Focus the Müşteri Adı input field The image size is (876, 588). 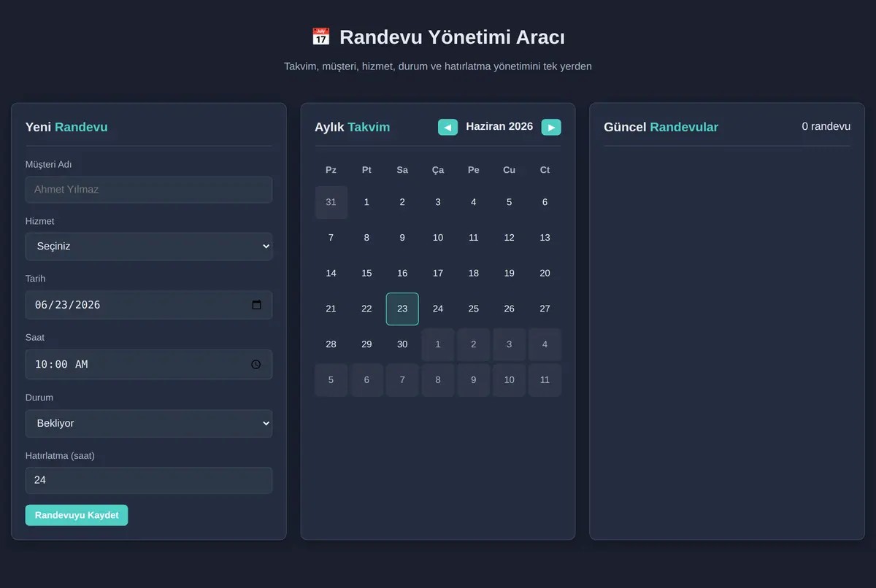point(149,190)
